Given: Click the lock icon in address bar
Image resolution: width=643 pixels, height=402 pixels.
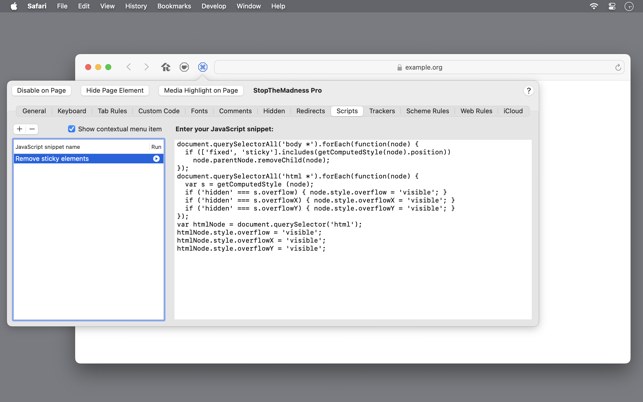Looking at the screenshot, I should (x=399, y=67).
